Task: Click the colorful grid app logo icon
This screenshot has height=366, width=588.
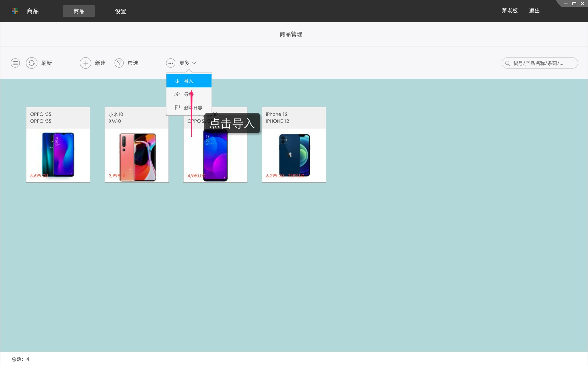Action: pos(15,11)
